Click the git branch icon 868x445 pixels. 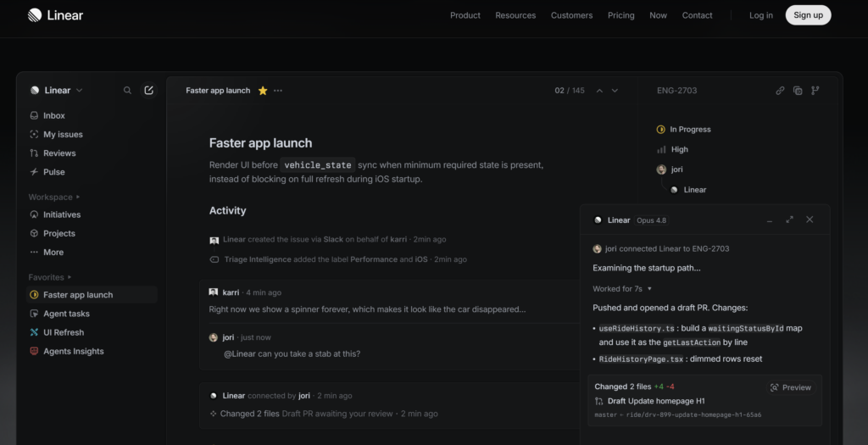click(815, 90)
